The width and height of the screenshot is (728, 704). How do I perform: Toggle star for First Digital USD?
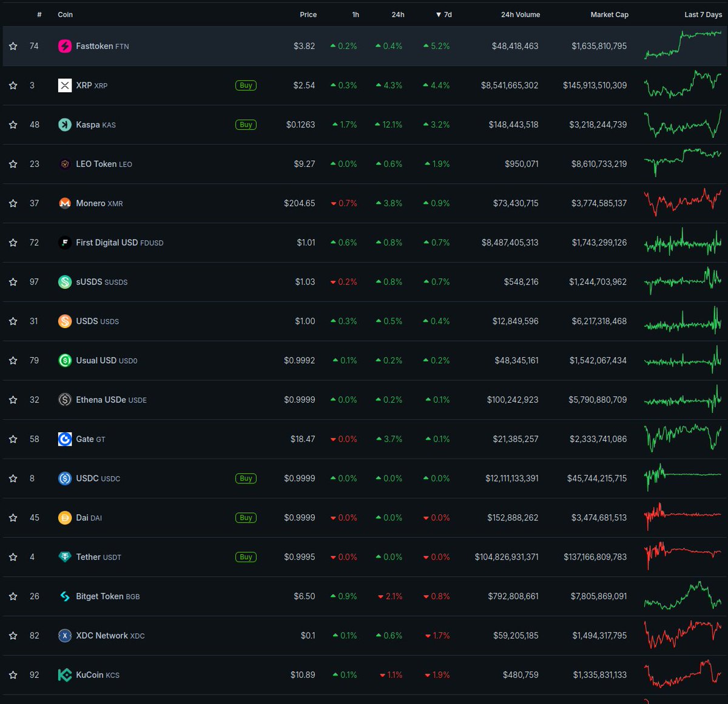(13, 243)
